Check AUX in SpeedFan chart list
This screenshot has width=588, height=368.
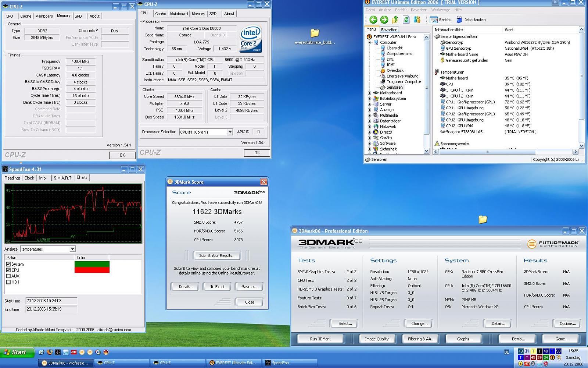8,276
